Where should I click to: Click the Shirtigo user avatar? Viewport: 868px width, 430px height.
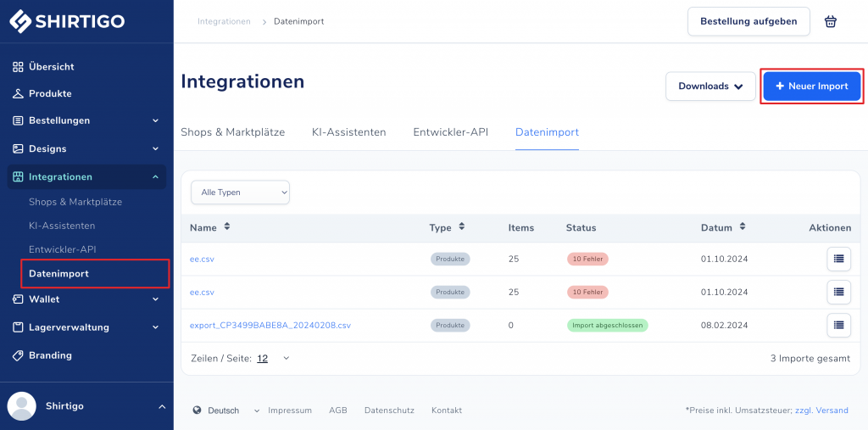pos(22,406)
